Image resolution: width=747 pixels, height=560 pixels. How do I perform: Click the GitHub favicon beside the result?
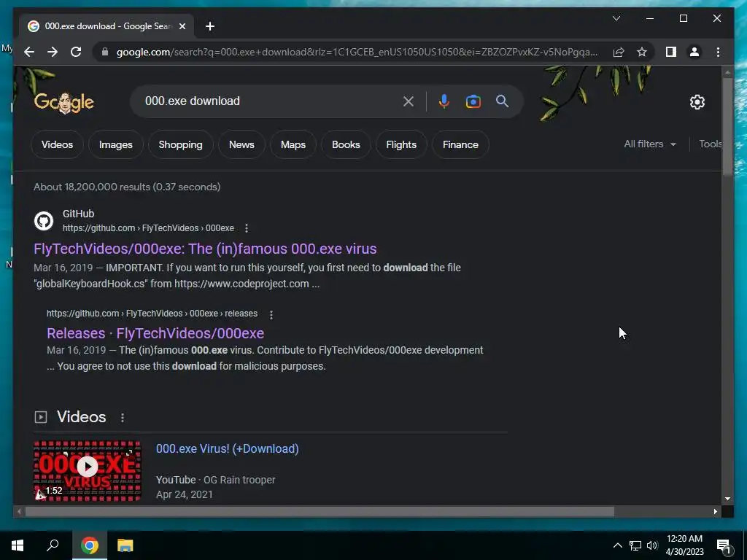[x=43, y=221]
